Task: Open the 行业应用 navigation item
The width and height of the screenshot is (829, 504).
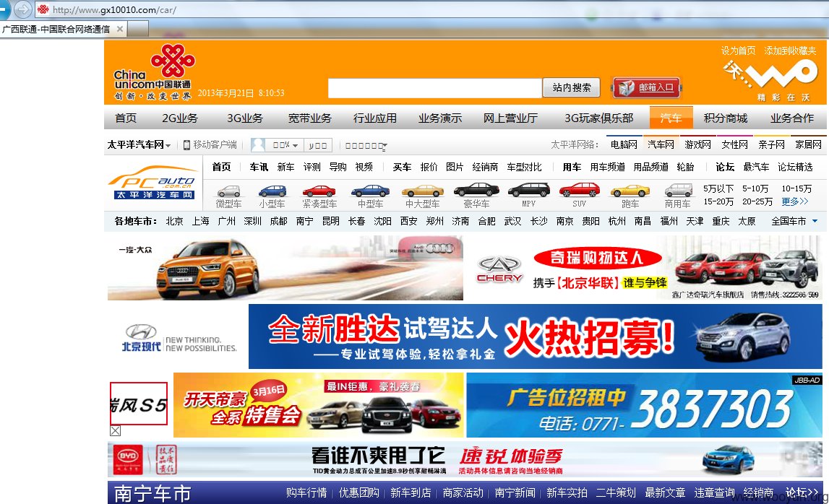Action: 375,118
